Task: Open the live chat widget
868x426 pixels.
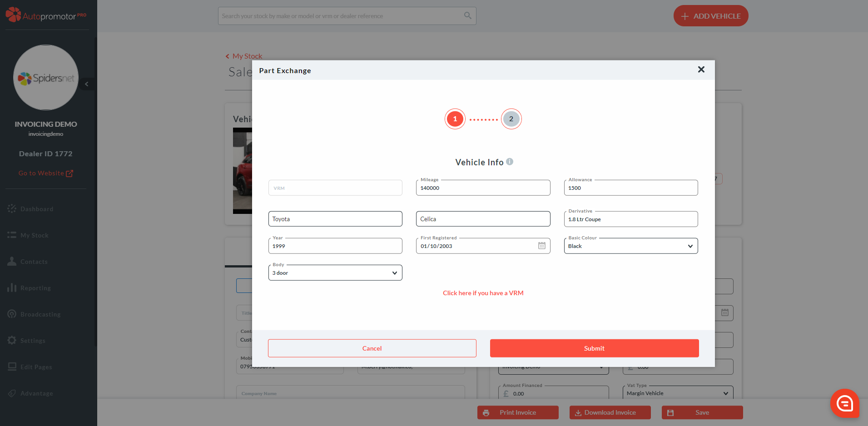Action: click(844, 403)
